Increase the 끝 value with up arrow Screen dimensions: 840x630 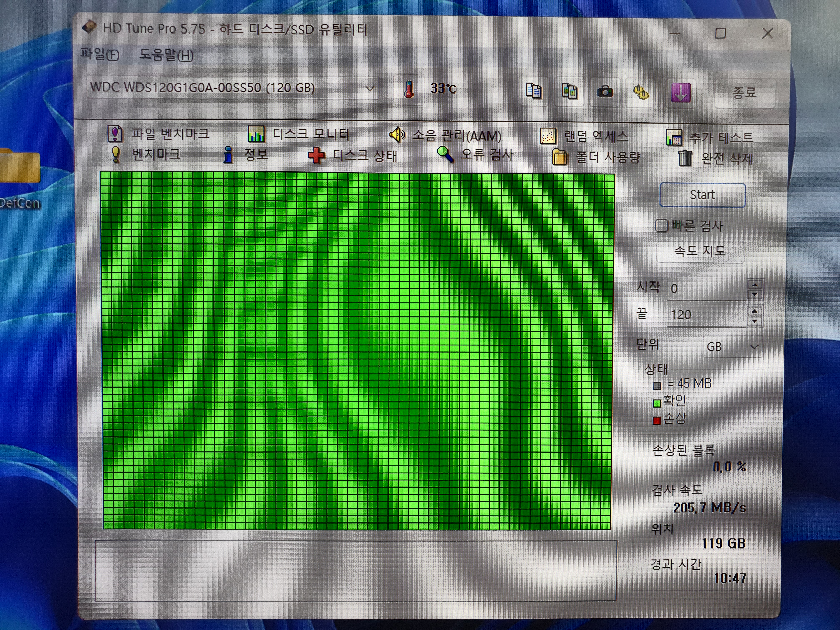pos(754,311)
